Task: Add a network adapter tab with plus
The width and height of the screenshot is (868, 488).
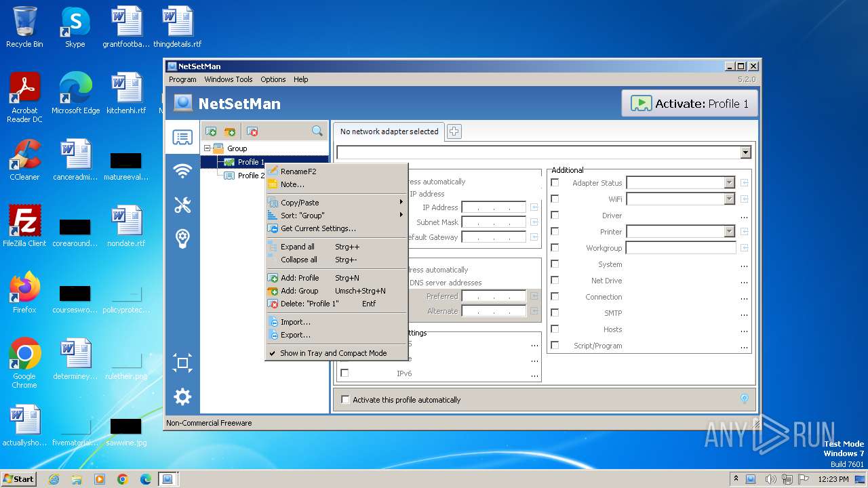Action: click(454, 131)
